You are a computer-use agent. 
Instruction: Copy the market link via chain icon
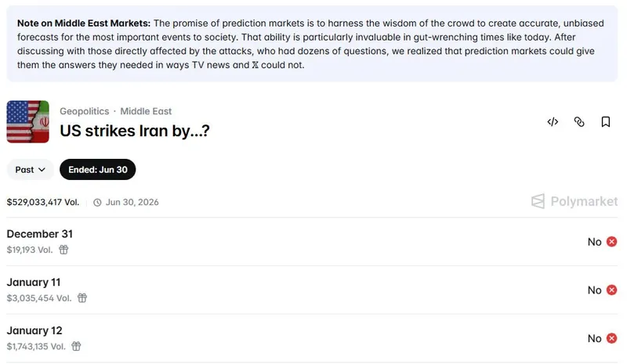point(579,121)
